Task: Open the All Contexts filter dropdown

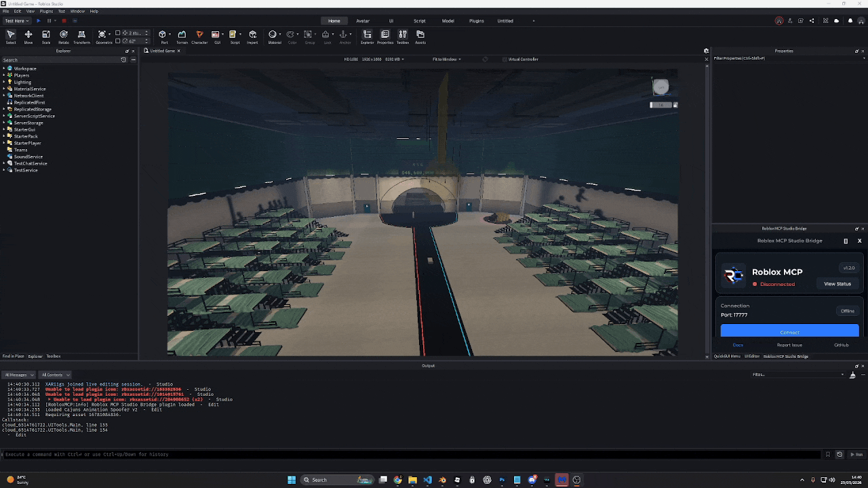Action: (x=54, y=375)
